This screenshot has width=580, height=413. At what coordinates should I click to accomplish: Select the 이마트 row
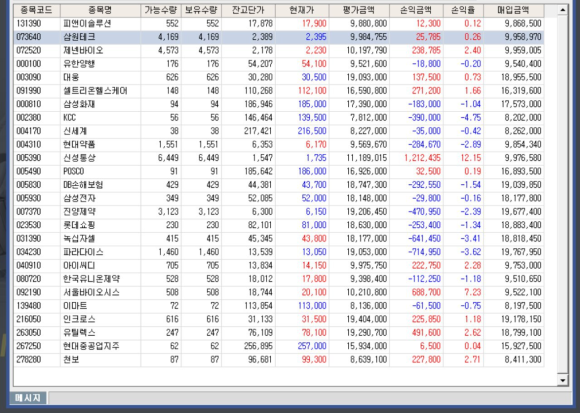click(x=279, y=306)
